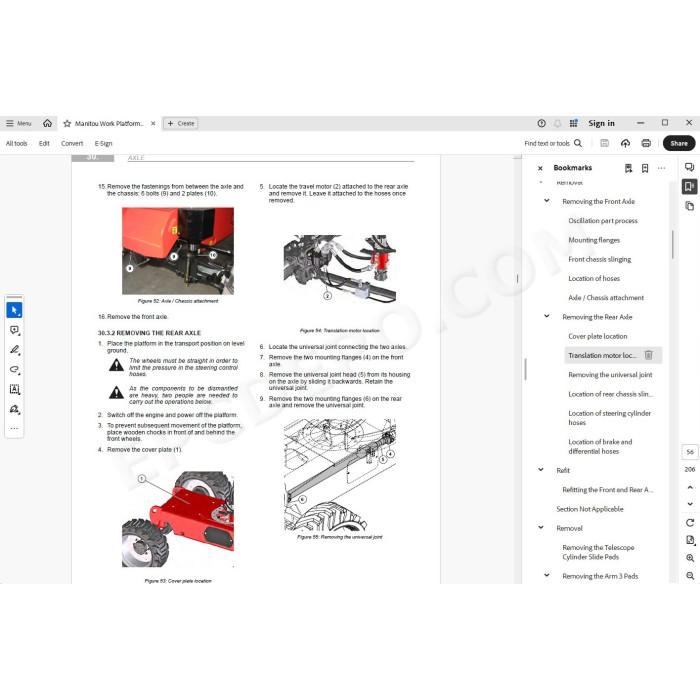Image resolution: width=700 pixels, height=700 pixels.
Task: Click the bookmarks panel scrollbar thumb
Action: pos(672,244)
